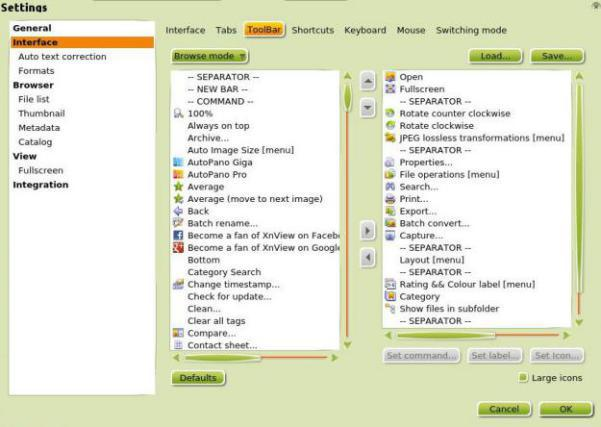This screenshot has width=601, height=427.
Task: Click the Fullscreen command icon
Action: (x=390, y=89)
